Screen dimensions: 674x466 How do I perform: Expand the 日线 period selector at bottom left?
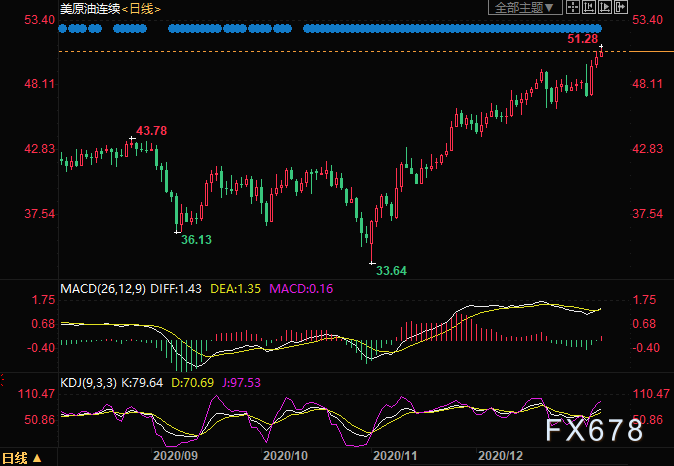click(x=24, y=458)
